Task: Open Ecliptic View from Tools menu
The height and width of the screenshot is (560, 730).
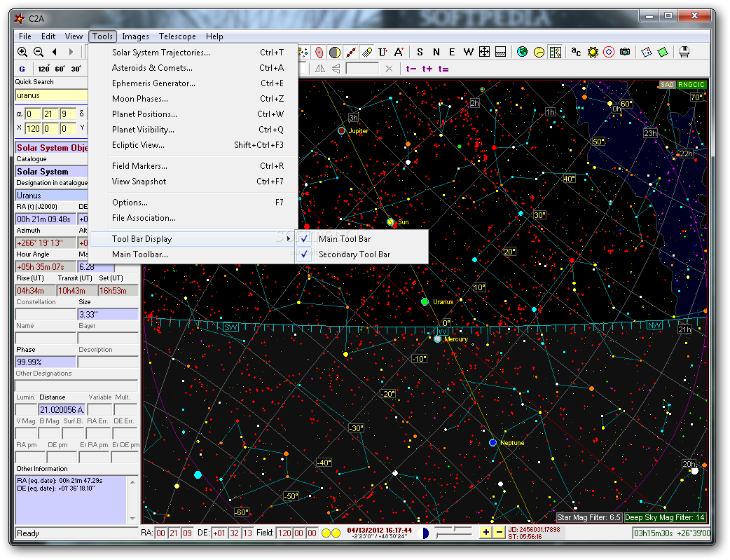Action: coord(193,145)
